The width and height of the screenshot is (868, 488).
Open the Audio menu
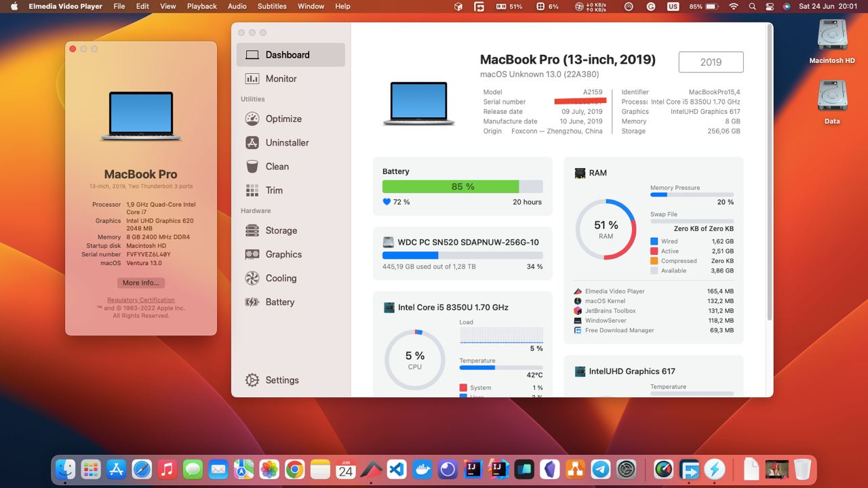coord(237,6)
